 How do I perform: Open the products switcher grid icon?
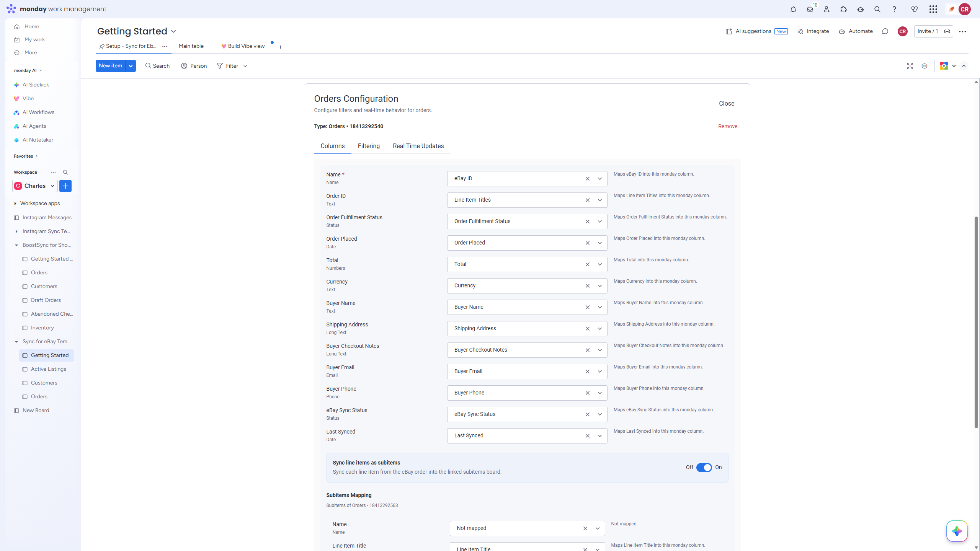coord(933,9)
